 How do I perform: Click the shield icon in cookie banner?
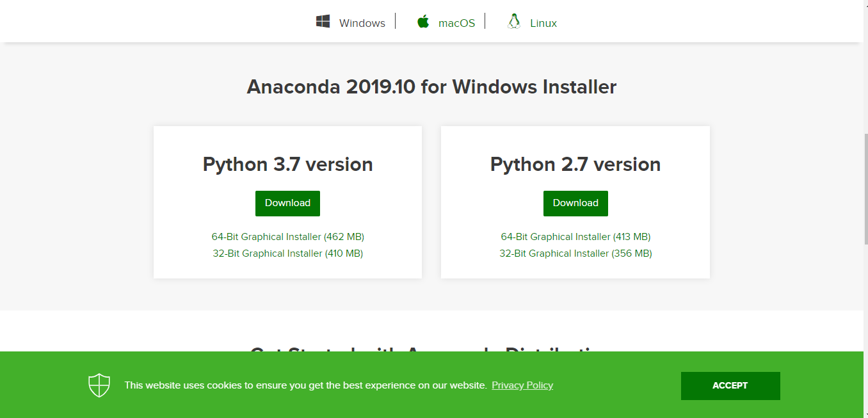coord(99,385)
